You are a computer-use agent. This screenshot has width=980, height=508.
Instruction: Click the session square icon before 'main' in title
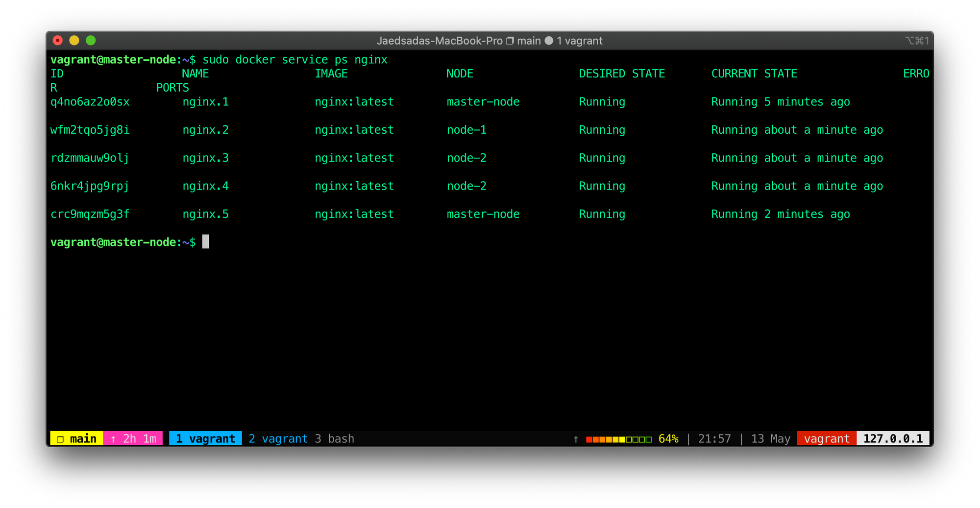(510, 41)
